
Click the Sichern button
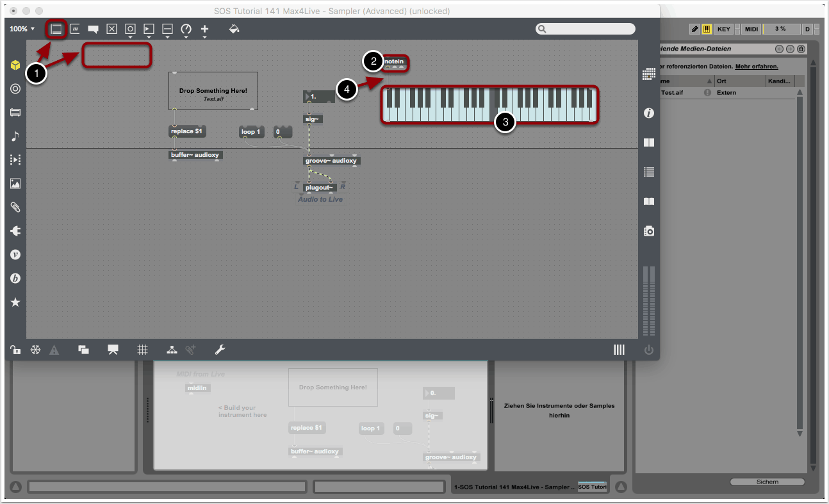pyautogui.click(x=767, y=482)
